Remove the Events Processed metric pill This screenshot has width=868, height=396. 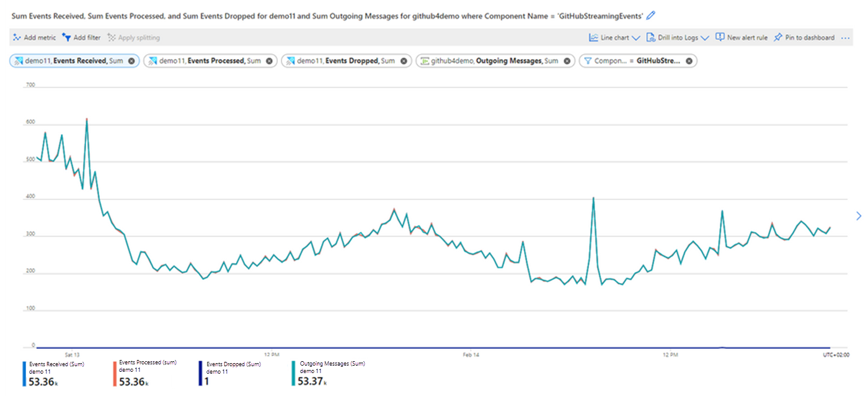268,61
